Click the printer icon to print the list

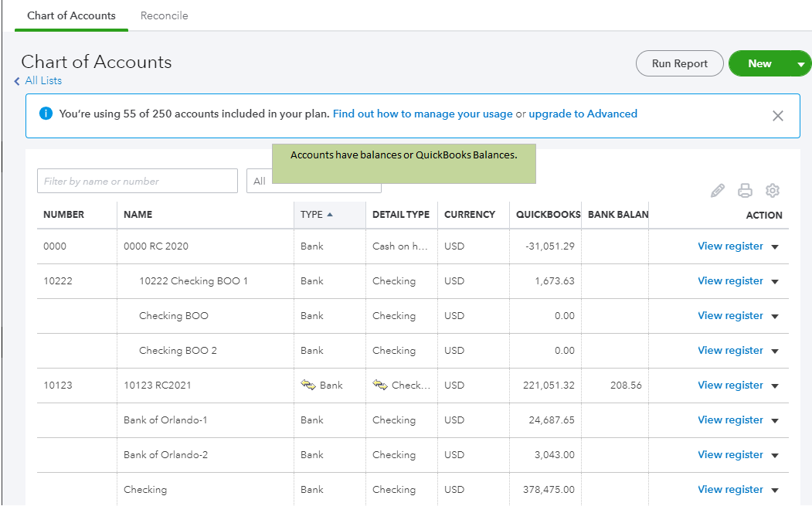pyautogui.click(x=745, y=190)
